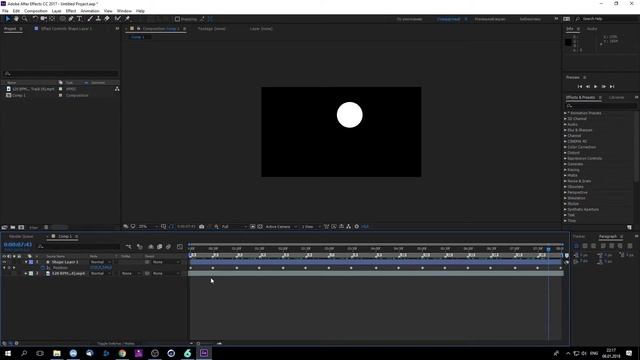
Task: Add keyframe diamond at current time
Action: click(9, 268)
